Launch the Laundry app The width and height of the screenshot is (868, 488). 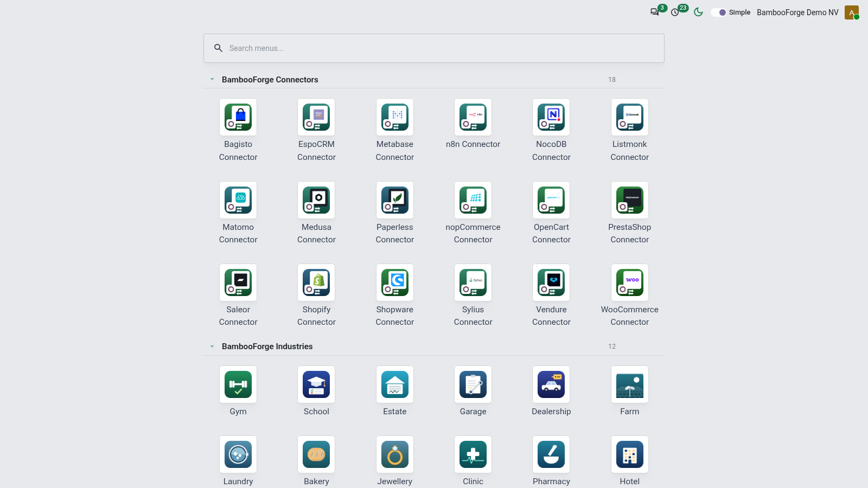(238, 454)
